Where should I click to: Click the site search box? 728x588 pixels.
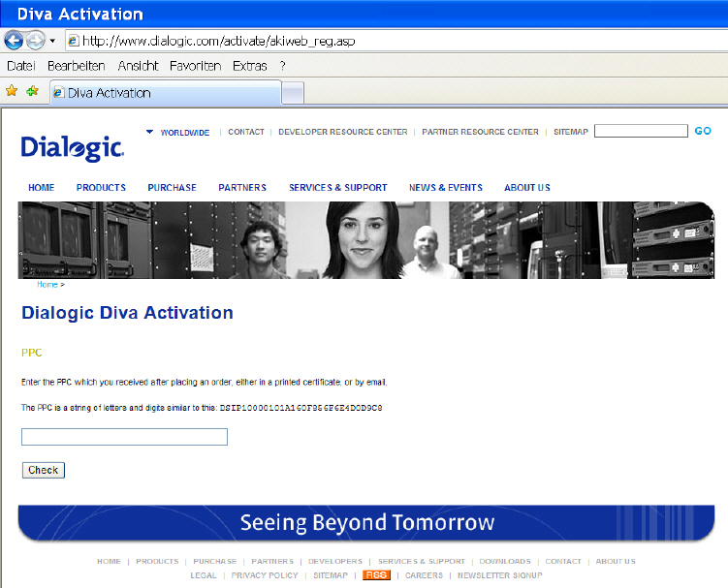click(641, 131)
